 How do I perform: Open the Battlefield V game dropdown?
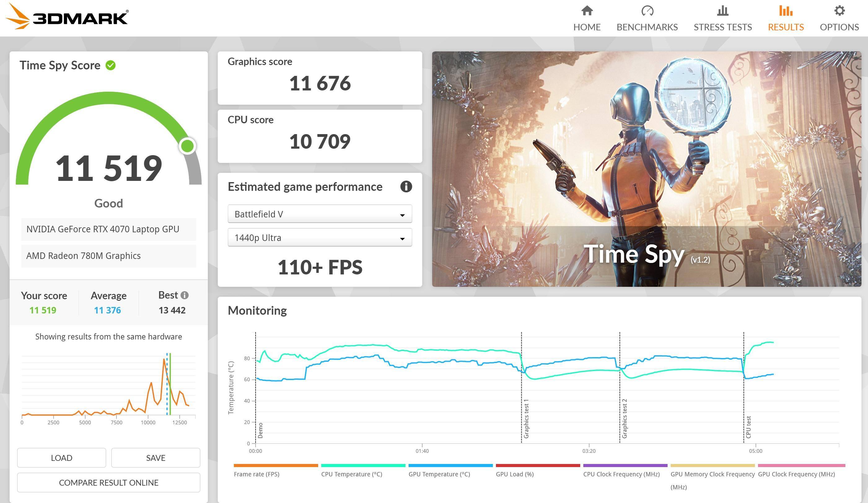pyautogui.click(x=319, y=214)
